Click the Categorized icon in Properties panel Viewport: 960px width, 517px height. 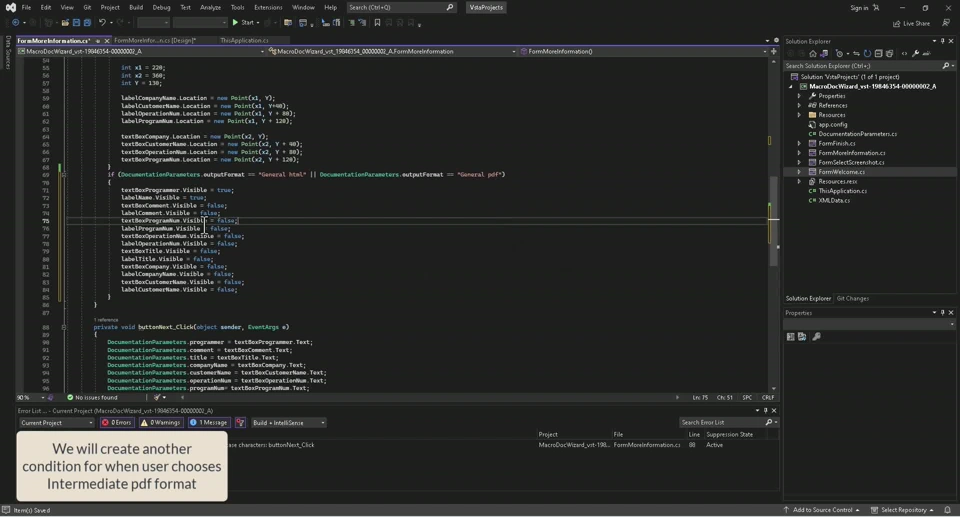point(790,336)
